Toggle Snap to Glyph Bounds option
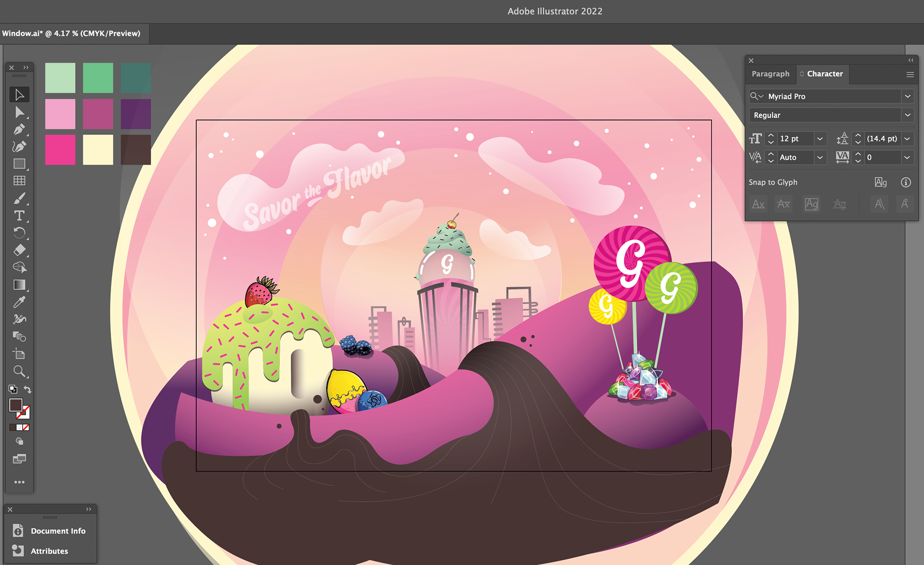Viewport: 924px width, 565px height. 811,204
